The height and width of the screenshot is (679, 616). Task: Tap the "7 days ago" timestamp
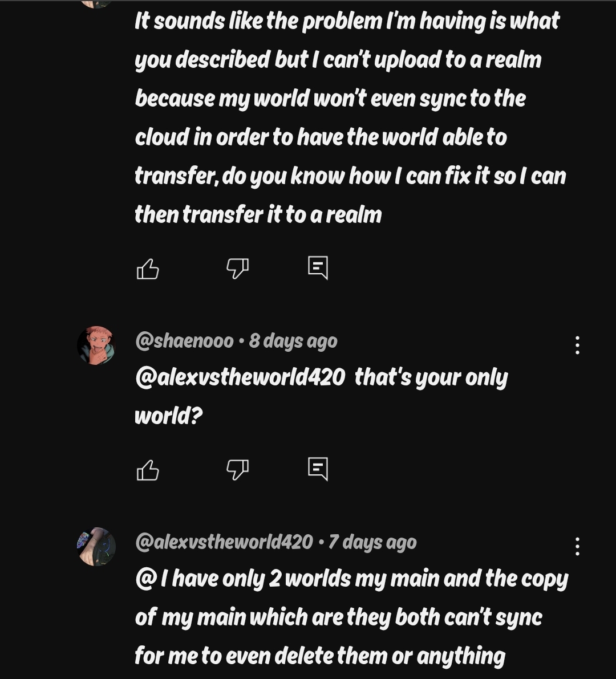point(372,542)
